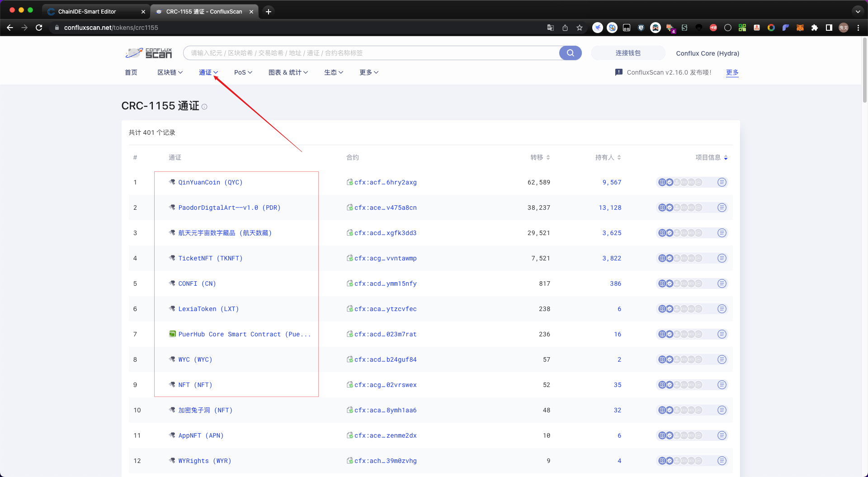Viewport: 868px width, 477px height.
Task: Click contract icon beside cfx:ace…v475a8cn
Action: [349, 208]
